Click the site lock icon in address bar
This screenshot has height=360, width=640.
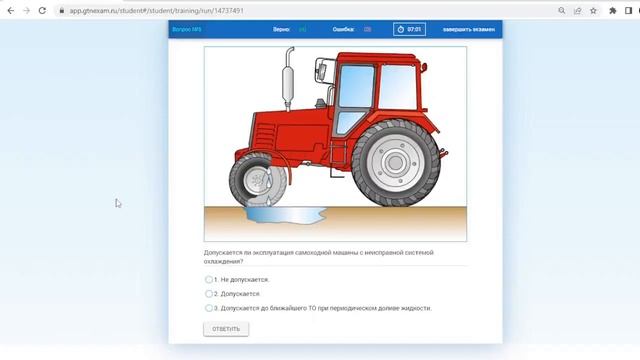click(x=62, y=11)
